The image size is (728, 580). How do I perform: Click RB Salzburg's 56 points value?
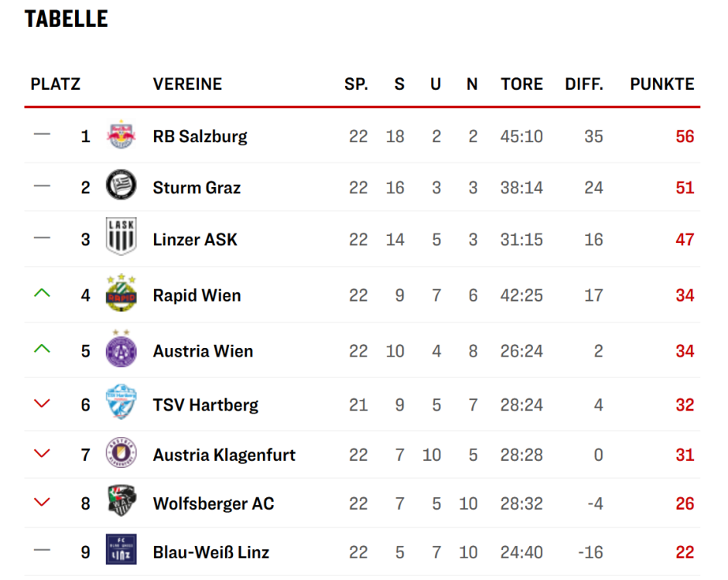(685, 137)
